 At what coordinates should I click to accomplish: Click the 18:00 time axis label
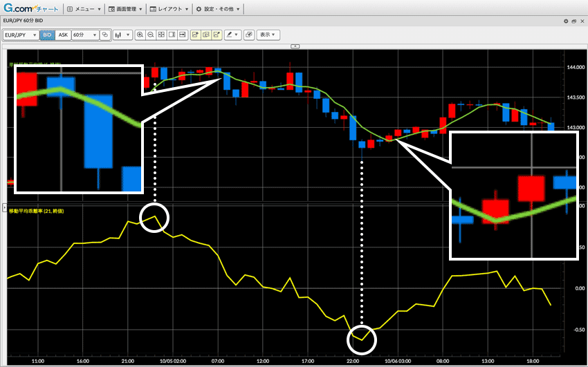pyautogui.click(x=533, y=361)
